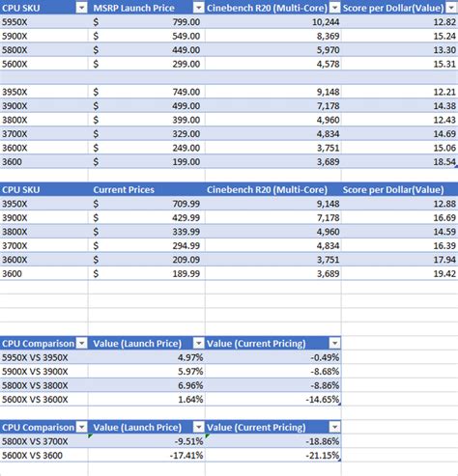Image resolution: width=458 pixels, height=476 pixels.
Task: Open Value (Current Pricing) filter above -18.86%
Action: pyautogui.click(x=335, y=428)
